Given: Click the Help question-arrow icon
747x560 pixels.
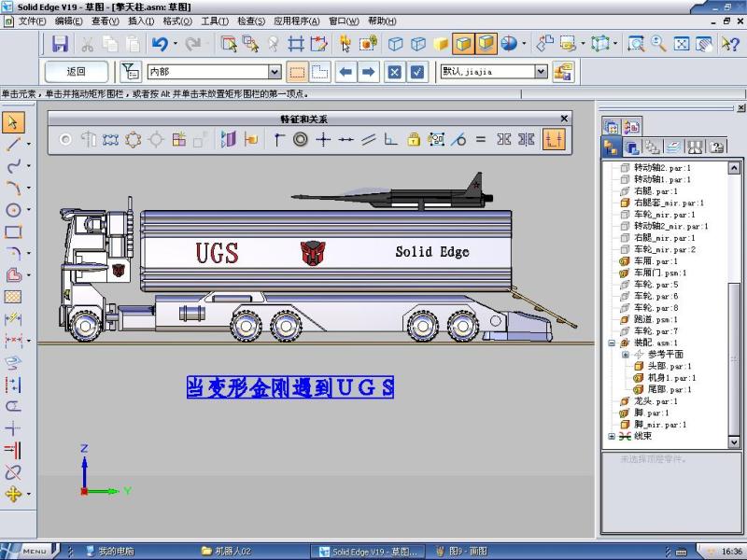Looking at the screenshot, I should tap(729, 44).
